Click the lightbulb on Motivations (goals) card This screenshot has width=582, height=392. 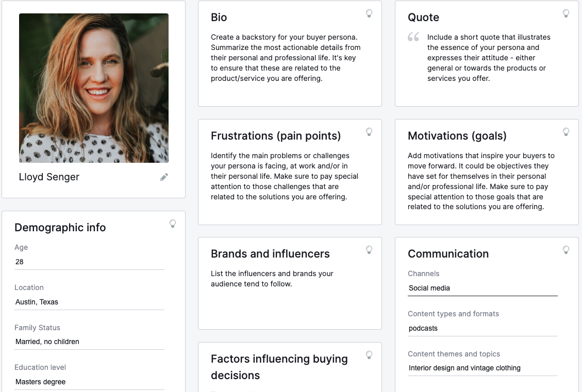pyautogui.click(x=566, y=132)
